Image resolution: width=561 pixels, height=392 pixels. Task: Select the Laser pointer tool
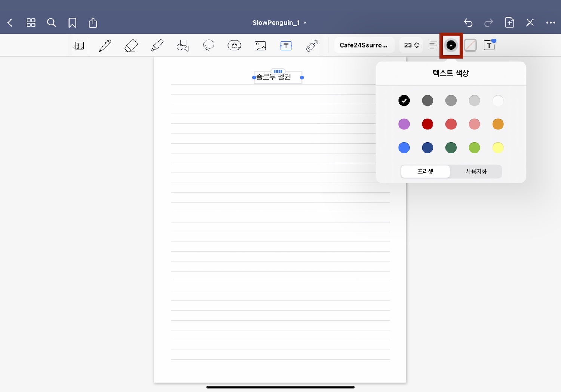312,45
